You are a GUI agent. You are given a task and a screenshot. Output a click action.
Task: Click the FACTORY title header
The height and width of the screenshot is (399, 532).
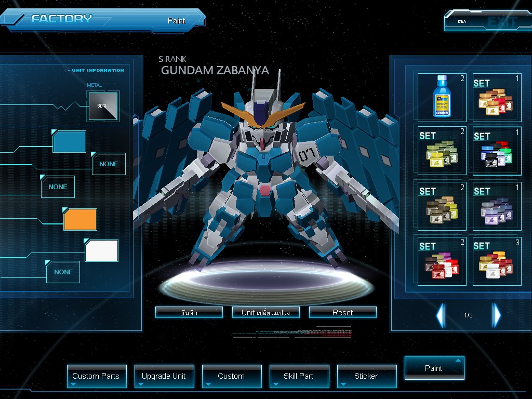tap(62, 19)
